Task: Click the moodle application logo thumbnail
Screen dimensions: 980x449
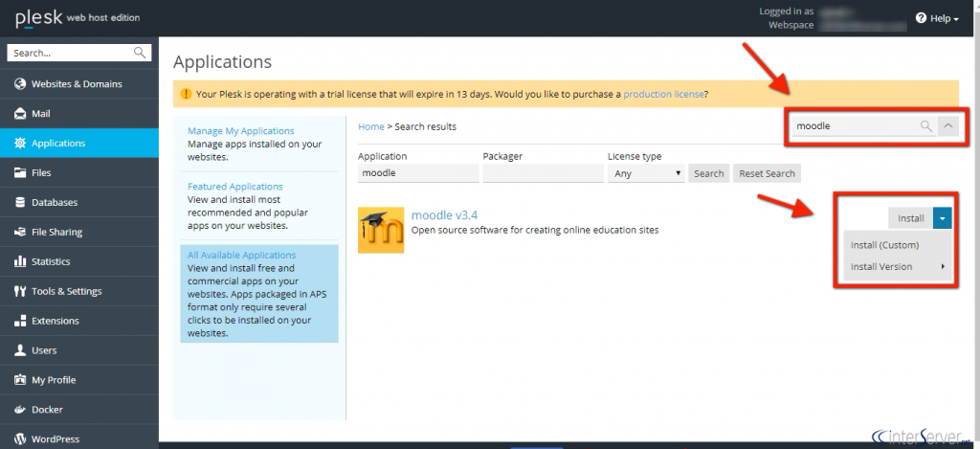Action: pyautogui.click(x=381, y=231)
